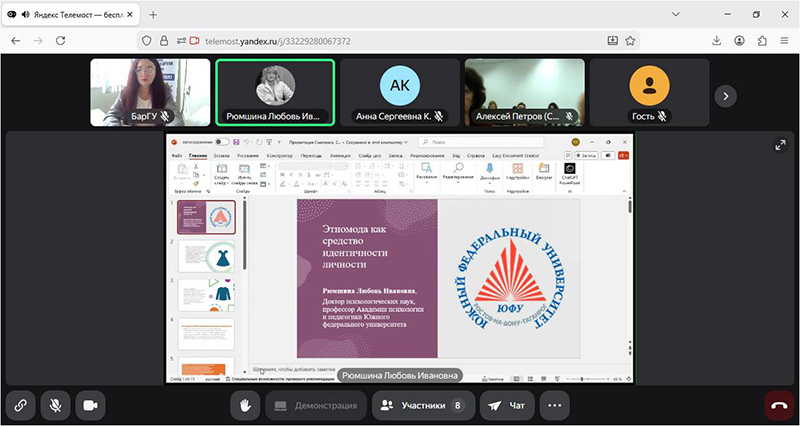The image size is (800, 426).
Task: Switch to the Яндекс Телемост browser tab
Action: pyautogui.click(x=69, y=14)
